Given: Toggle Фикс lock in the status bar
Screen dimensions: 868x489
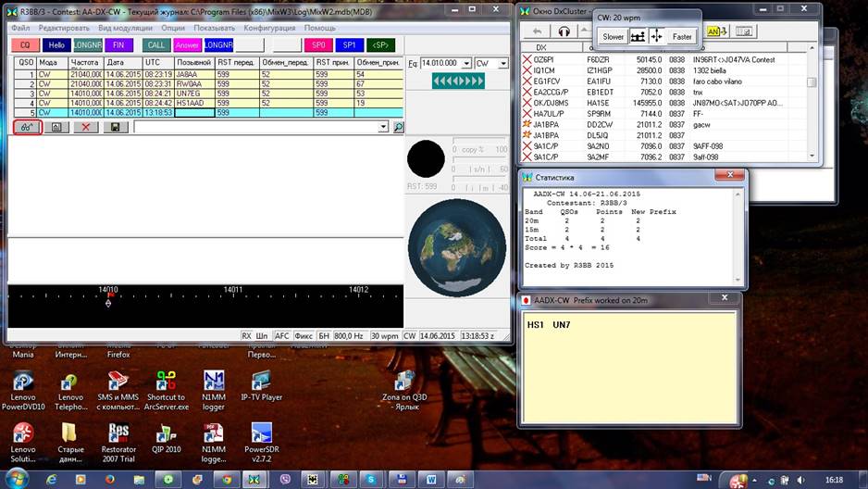Looking at the screenshot, I should point(304,336).
